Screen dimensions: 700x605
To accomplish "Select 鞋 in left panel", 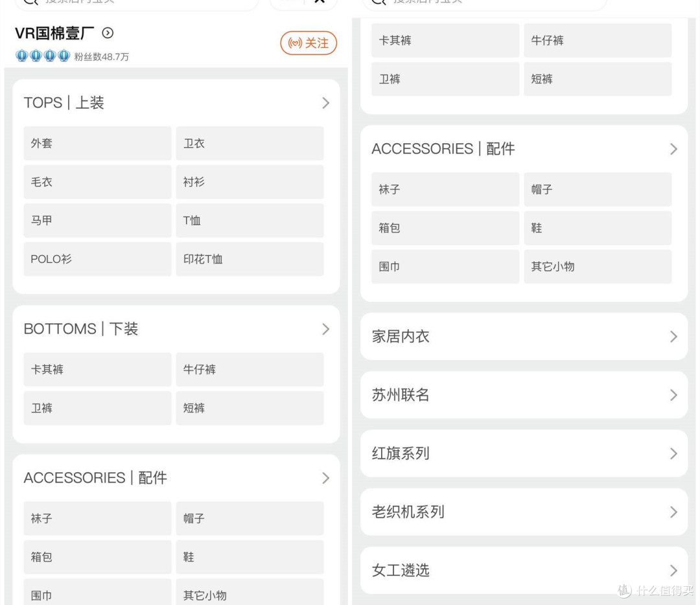I will pyautogui.click(x=250, y=557).
